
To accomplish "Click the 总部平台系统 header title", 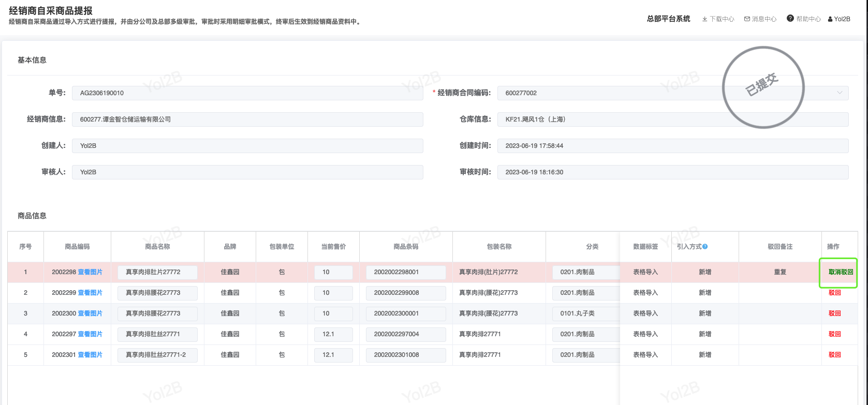I will pos(668,19).
